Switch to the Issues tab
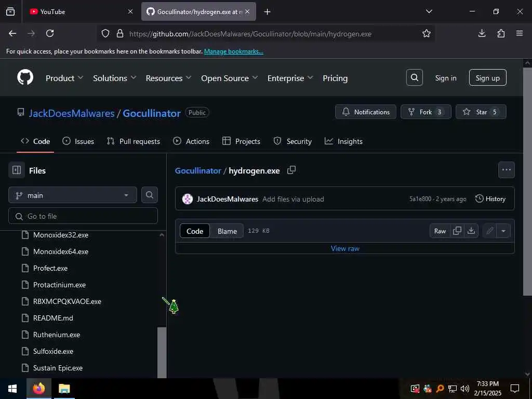Screen dimensions: 532x399 click(78, 141)
